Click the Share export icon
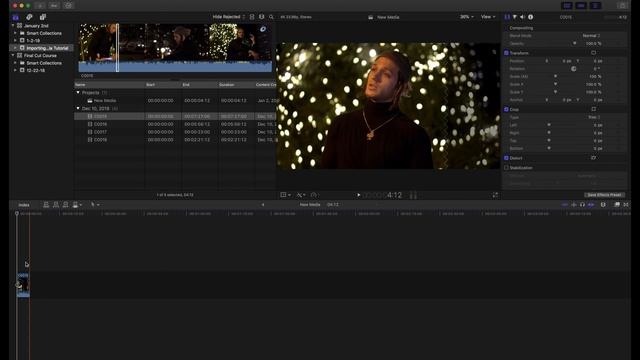 [x=622, y=6]
